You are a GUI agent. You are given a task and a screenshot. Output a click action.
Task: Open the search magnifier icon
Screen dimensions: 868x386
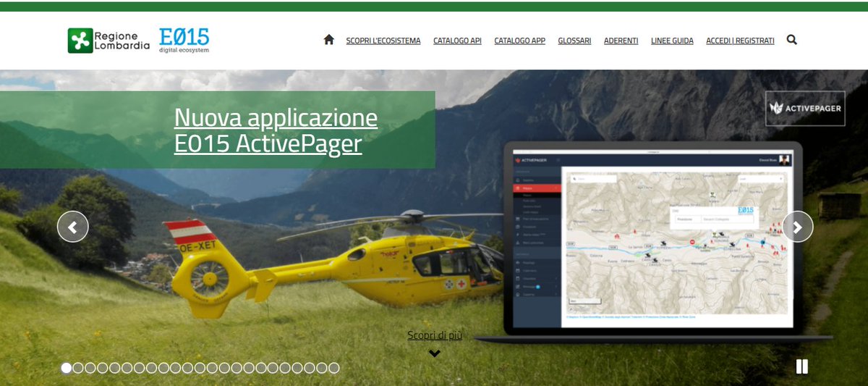791,40
